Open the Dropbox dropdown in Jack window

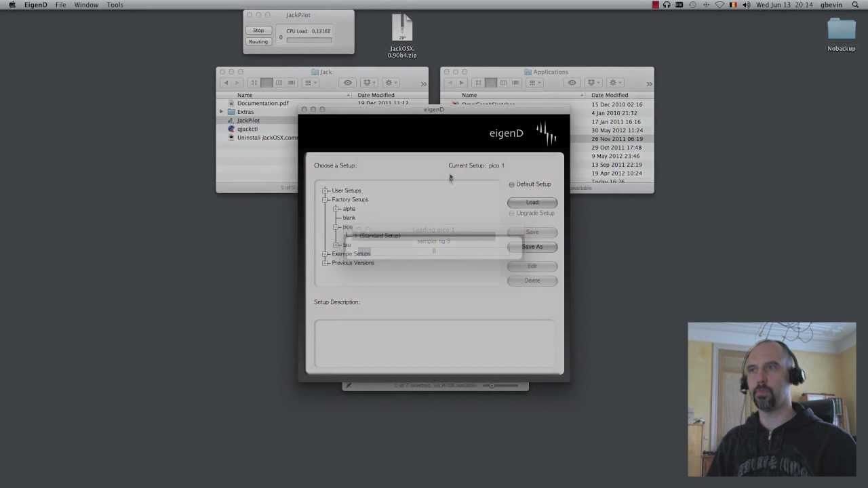coord(370,83)
